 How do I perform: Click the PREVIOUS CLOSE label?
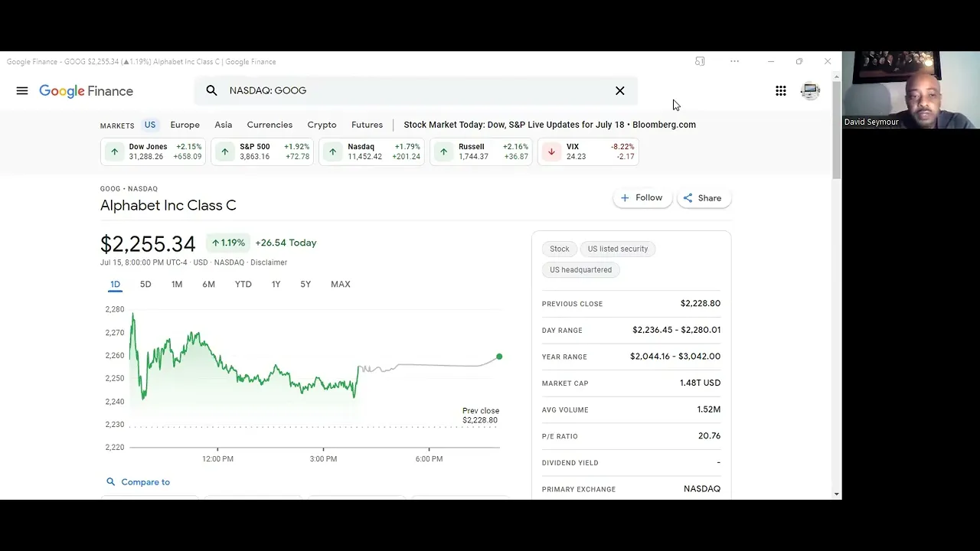(572, 304)
